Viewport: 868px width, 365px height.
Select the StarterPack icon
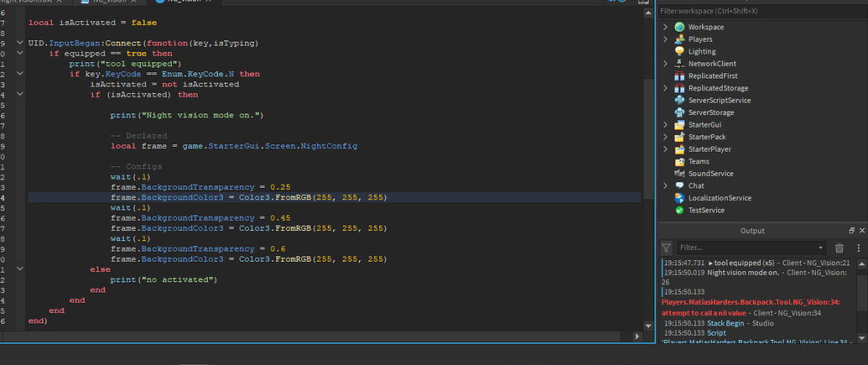pos(679,137)
